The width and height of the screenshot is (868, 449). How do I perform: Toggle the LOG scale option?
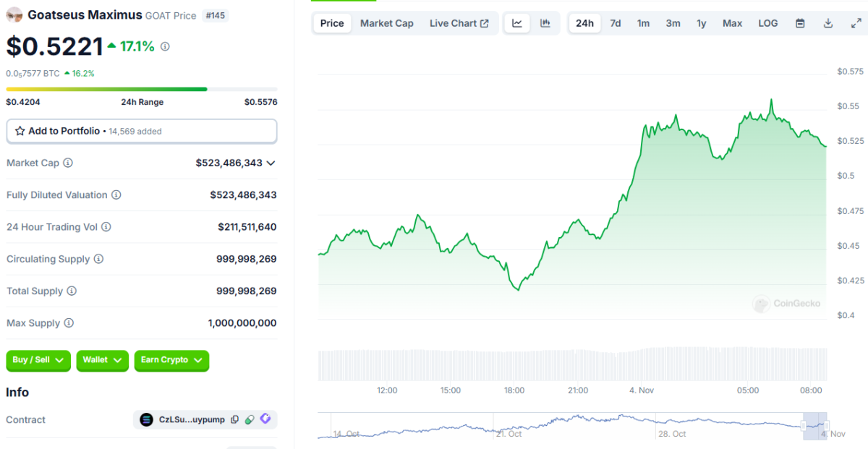tap(768, 23)
